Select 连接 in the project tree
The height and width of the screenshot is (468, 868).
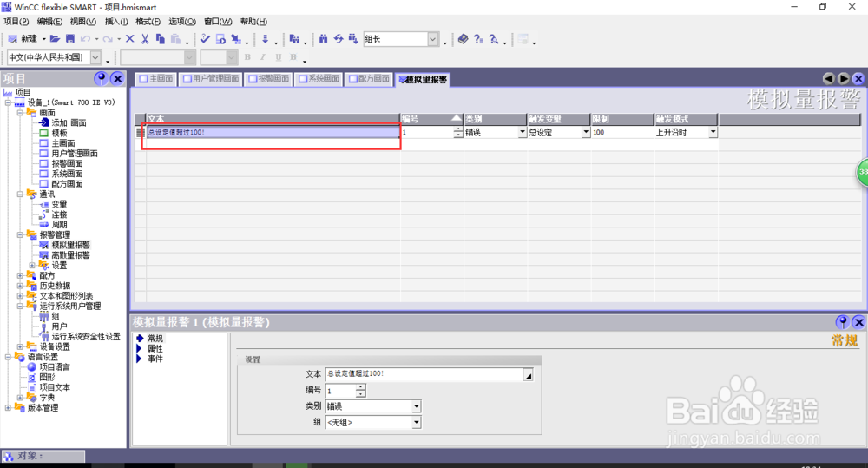tap(59, 214)
